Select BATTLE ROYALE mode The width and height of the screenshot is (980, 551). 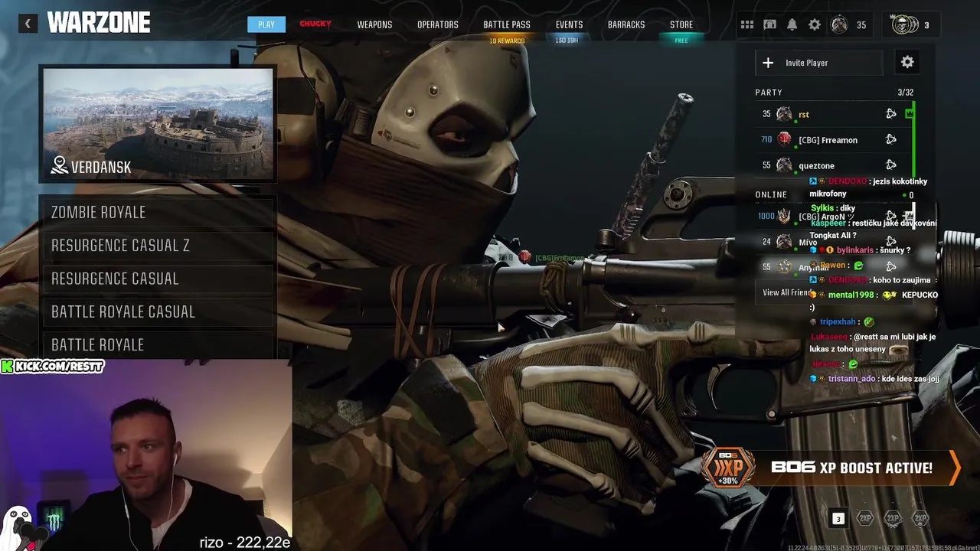tap(157, 344)
